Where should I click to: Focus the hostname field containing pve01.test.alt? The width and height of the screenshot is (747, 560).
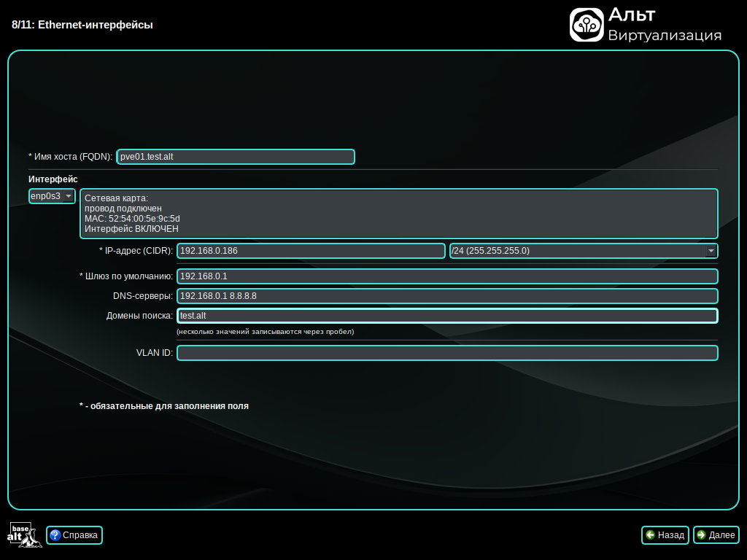tap(236, 157)
